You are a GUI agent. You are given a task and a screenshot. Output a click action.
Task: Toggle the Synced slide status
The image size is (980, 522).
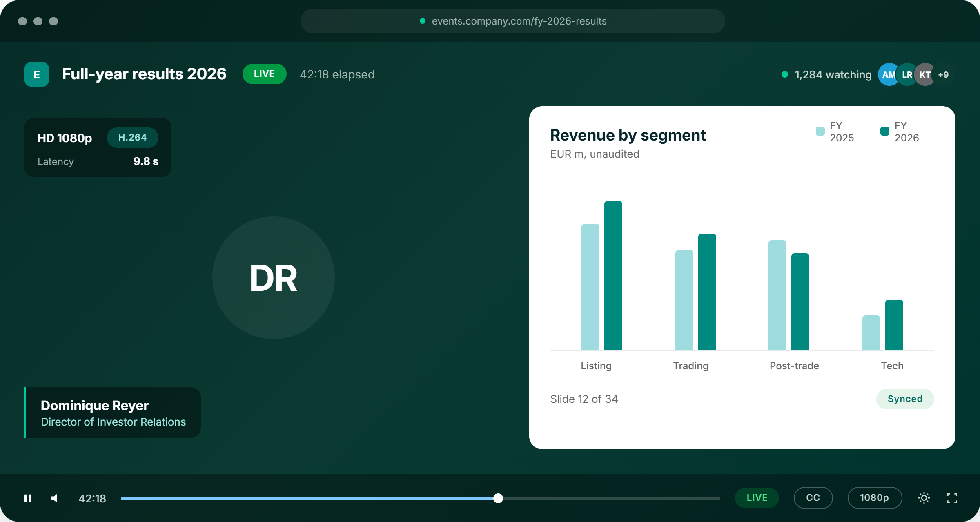pyautogui.click(x=905, y=399)
